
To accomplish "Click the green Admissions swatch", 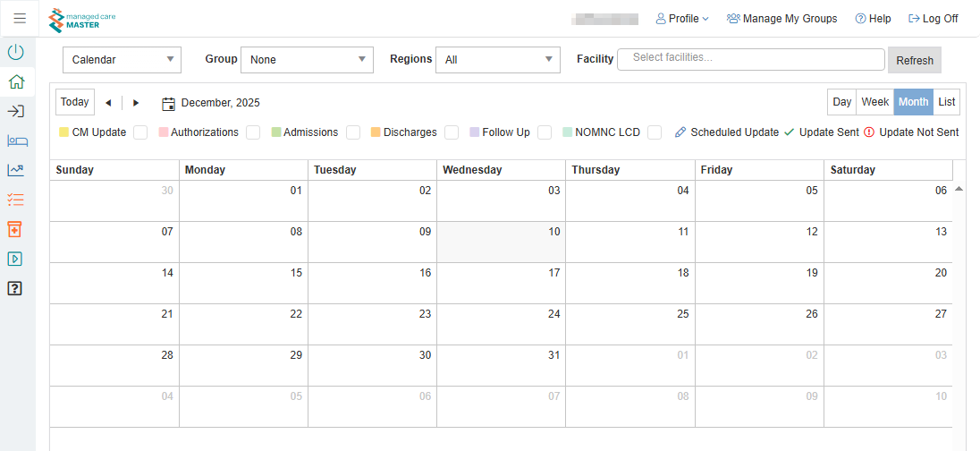I will tap(275, 132).
